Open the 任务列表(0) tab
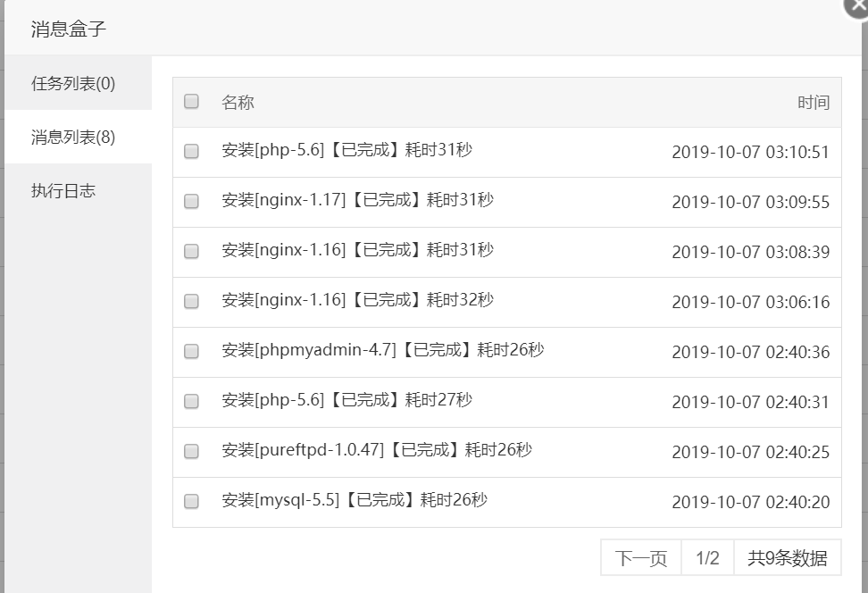The image size is (868, 593). click(73, 84)
